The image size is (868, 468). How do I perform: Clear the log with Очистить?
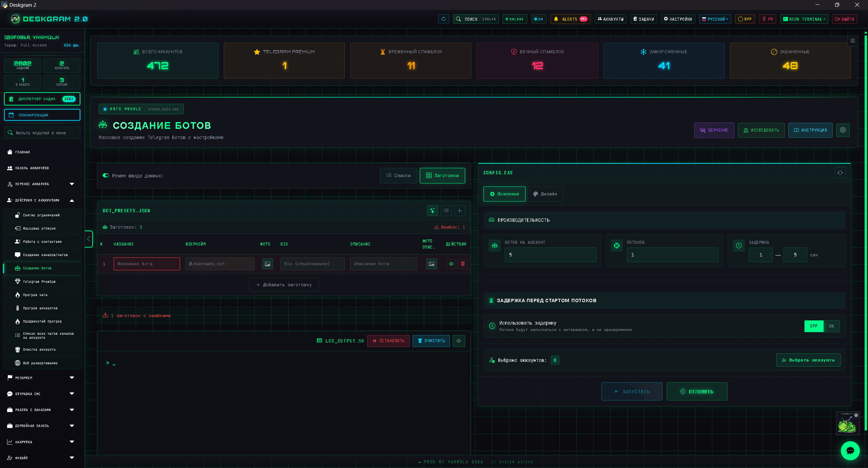[x=431, y=341]
